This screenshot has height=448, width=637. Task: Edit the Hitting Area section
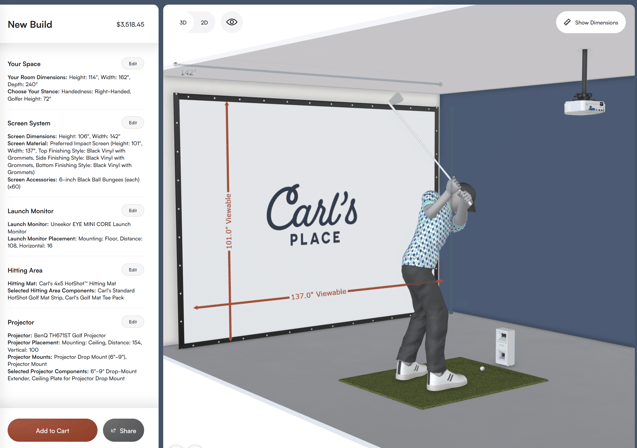133,270
